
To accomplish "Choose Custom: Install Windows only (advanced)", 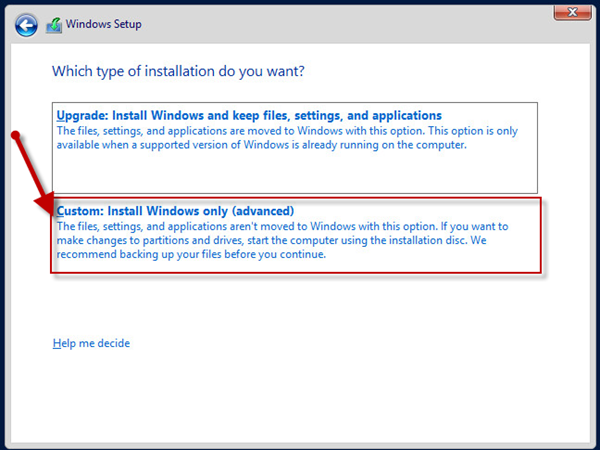I will [x=296, y=235].
